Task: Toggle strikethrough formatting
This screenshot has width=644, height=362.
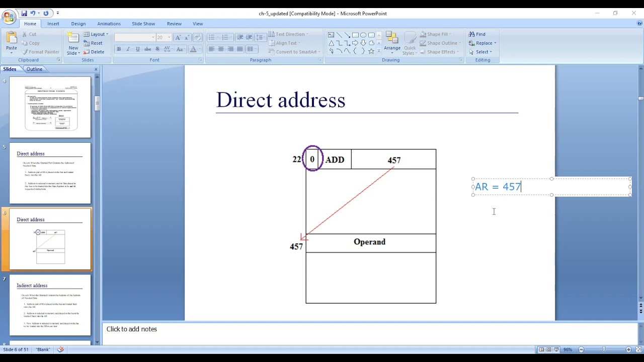Action: (147, 49)
